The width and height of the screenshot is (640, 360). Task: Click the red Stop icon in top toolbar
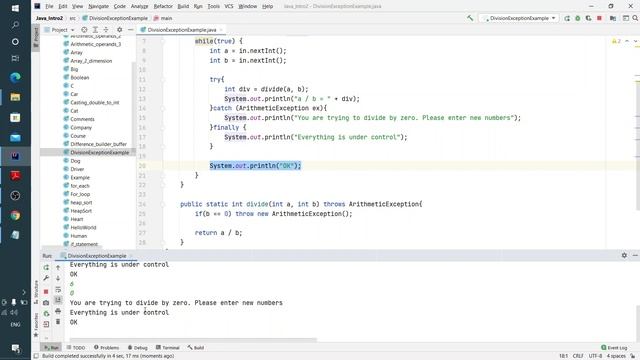(599, 18)
